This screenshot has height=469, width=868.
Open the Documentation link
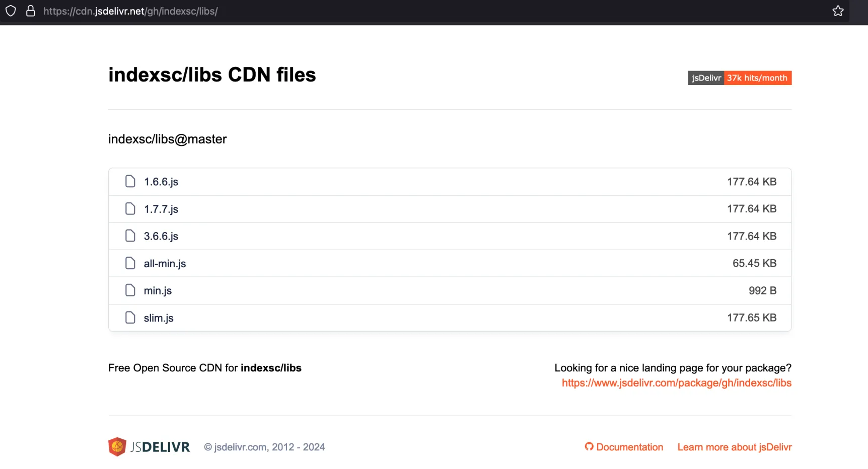[x=629, y=447]
